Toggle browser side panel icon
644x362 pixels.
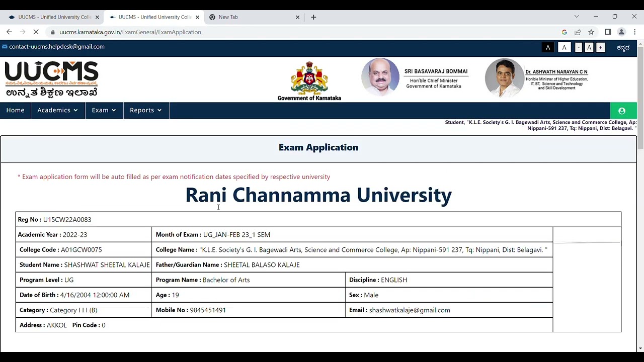coord(608,32)
